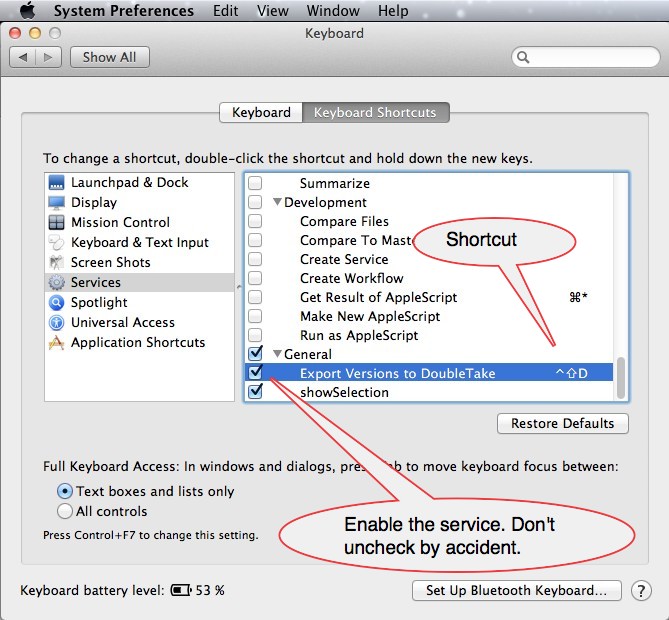Toggle the showSelection checkbox
The height and width of the screenshot is (620, 669).
255,392
